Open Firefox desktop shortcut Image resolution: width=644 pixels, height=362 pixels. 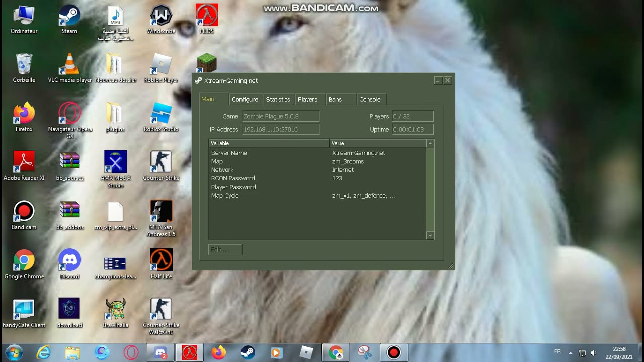pyautogui.click(x=24, y=117)
